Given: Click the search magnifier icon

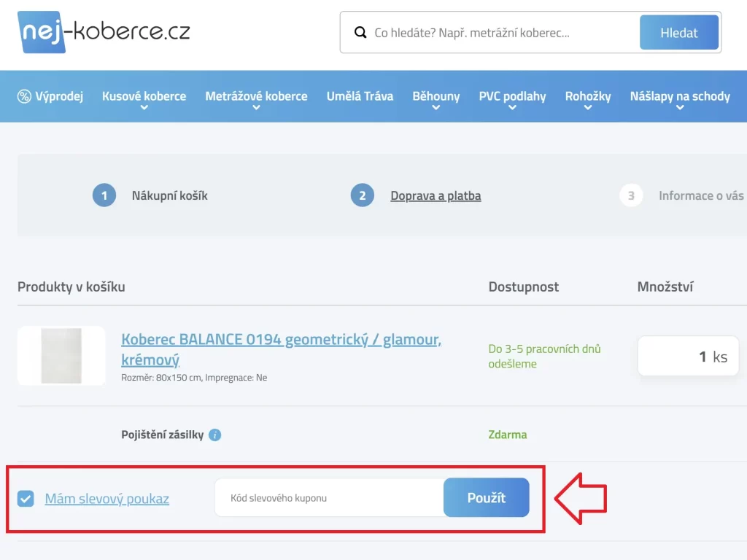Looking at the screenshot, I should point(360,32).
